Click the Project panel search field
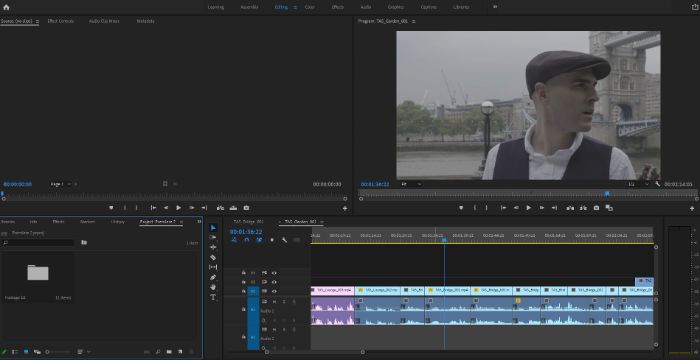Viewport: 700px width, 360px height. tap(38, 243)
